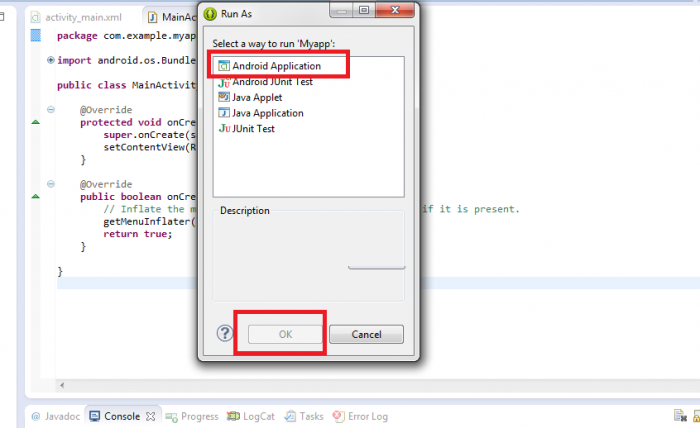Viewport: 700px width, 428px height.
Task: Close the Run As dialog window
Action: tap(395, 10)
